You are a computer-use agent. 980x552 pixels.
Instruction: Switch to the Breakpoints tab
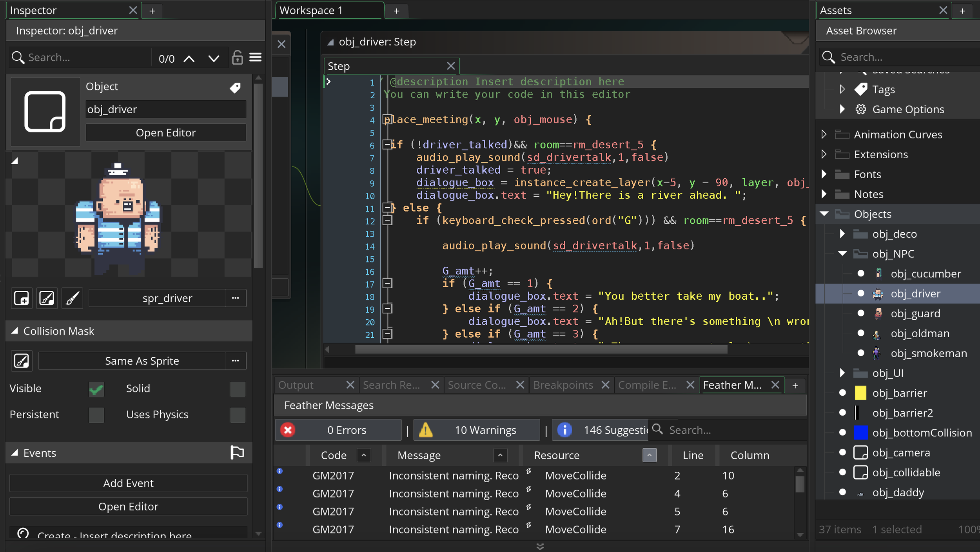click(563, 385)
